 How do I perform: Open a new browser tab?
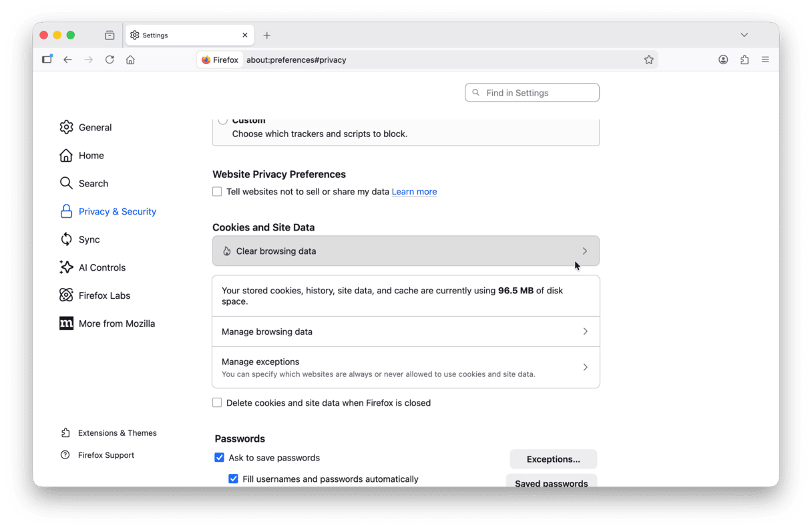click(267, 35)
